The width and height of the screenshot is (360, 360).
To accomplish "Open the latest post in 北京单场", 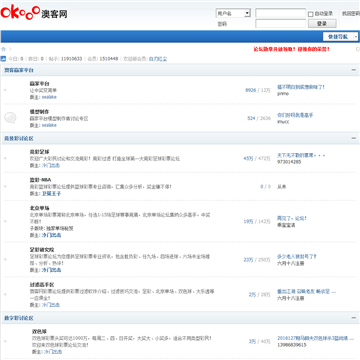I will (292, 218).
